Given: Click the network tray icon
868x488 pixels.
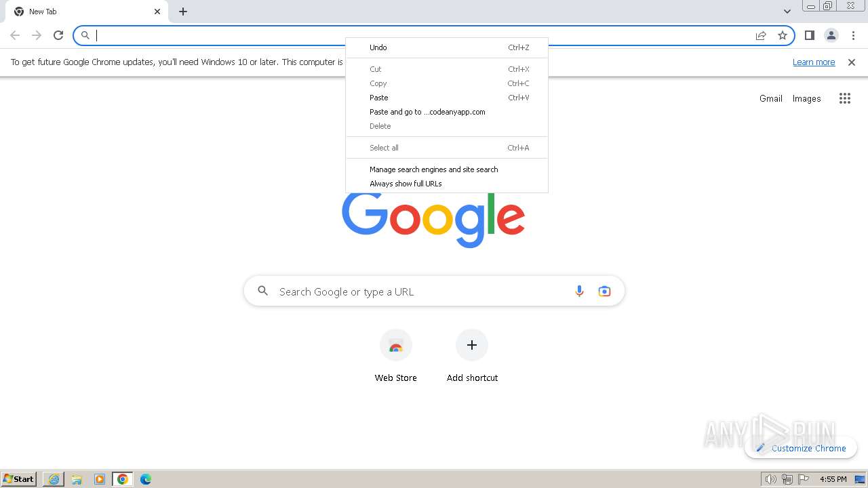Looking at the screenshot, I should pos(787,479).
